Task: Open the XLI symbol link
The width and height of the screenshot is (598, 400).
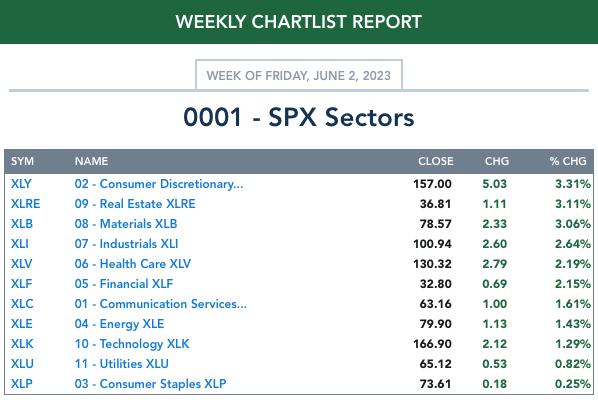Action: pyautogui.click(x=19, y=244)
